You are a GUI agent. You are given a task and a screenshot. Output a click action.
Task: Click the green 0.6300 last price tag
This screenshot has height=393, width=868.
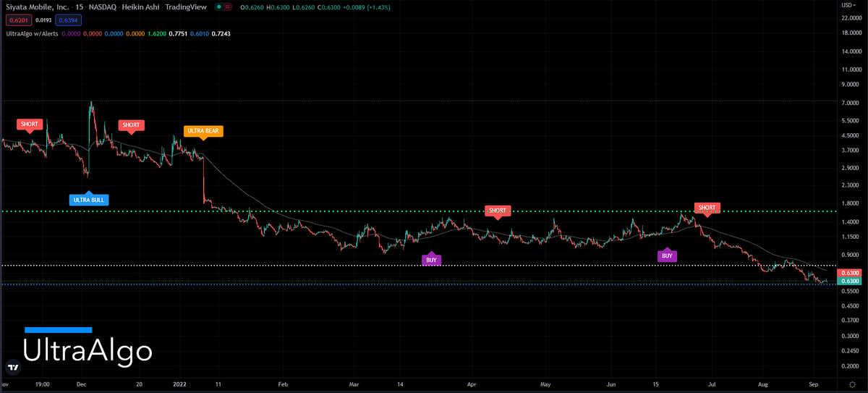pos(848,281)
